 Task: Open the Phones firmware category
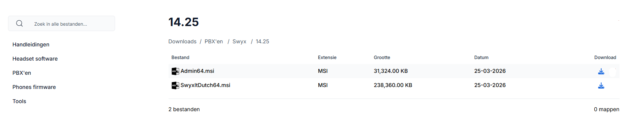point(34,87)
